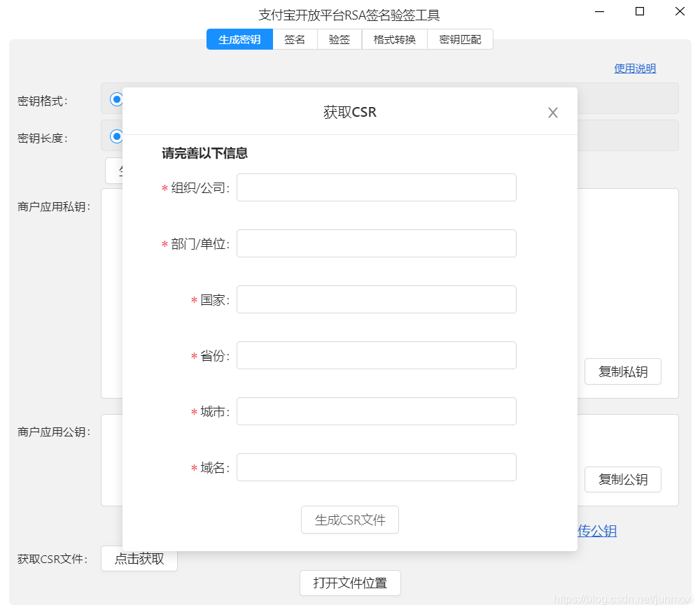Close the 获取CSR dialog
Viewport: 700px width, 612px height.
(552, 113)
